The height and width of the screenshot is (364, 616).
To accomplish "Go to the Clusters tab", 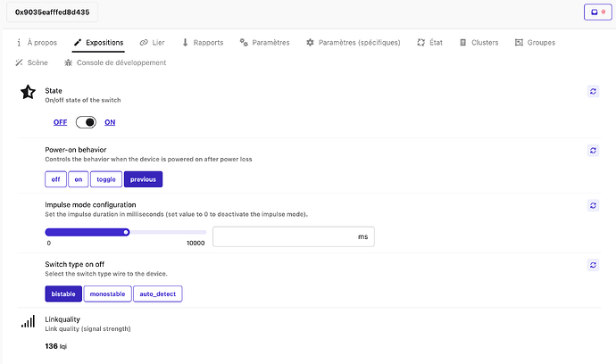I will [478, 42].
